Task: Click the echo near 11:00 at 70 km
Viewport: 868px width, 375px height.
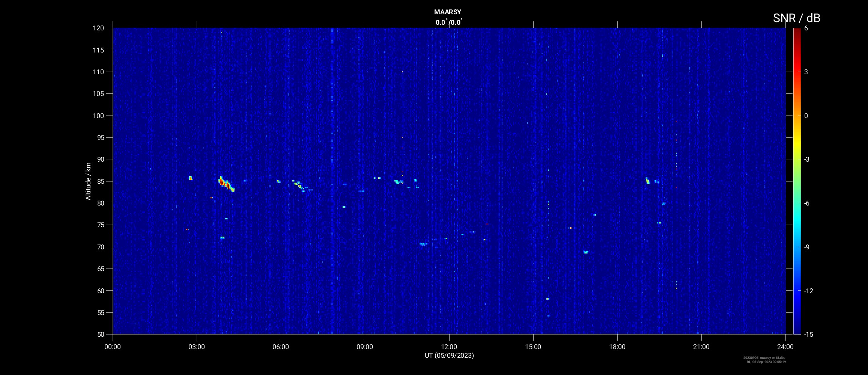Action: pos(423,244)
